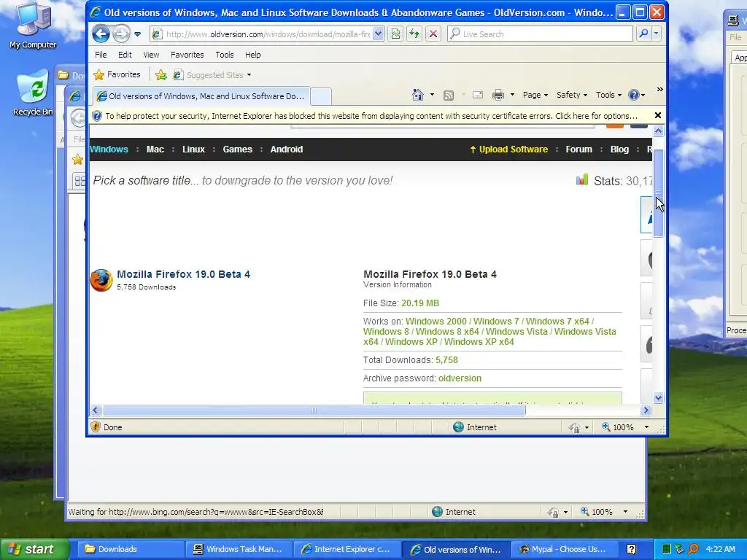747x560 pixels.
Task: Open a new blank tab
Action: (x=321, y=97)
